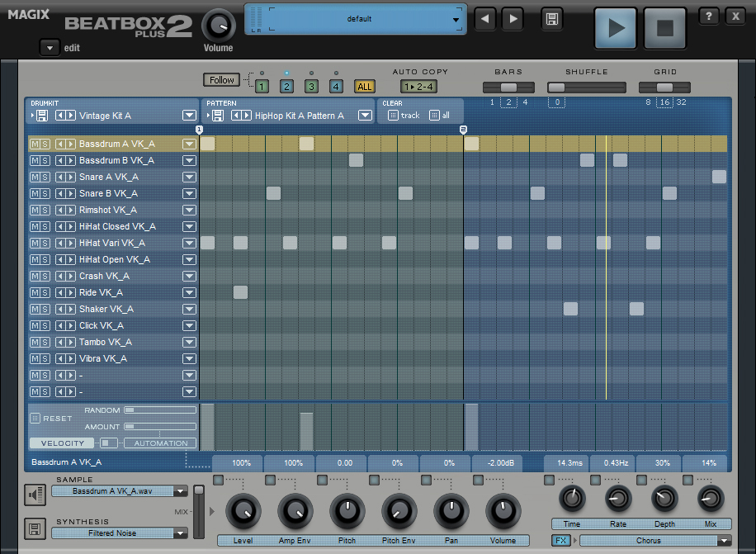
Task: Toggle first step of Bassdrum A VK_A
Action: [x=207, y=144]
